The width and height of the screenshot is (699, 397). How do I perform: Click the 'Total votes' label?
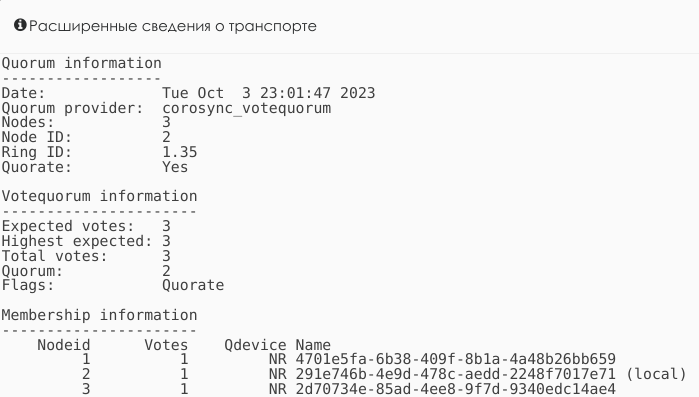(54, 256)
